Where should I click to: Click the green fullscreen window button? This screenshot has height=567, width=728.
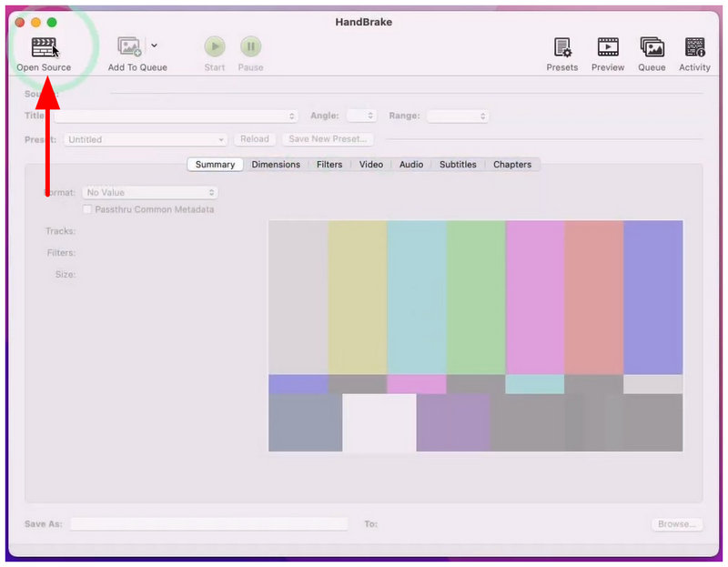pos(52,22)
